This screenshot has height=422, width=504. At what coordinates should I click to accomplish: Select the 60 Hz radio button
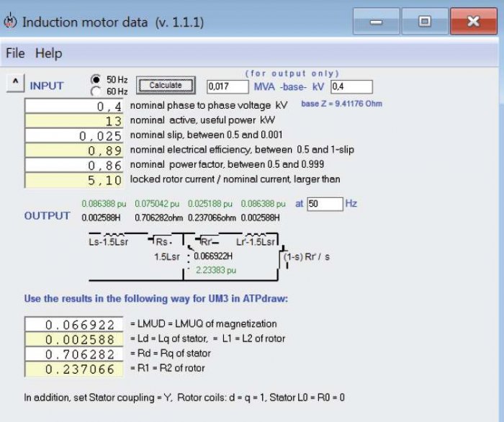pyautogui.click(x=96, y=91)
